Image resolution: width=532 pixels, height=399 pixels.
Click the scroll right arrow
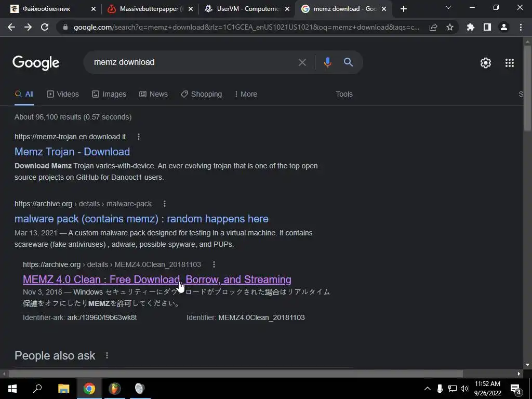[519, 374]
